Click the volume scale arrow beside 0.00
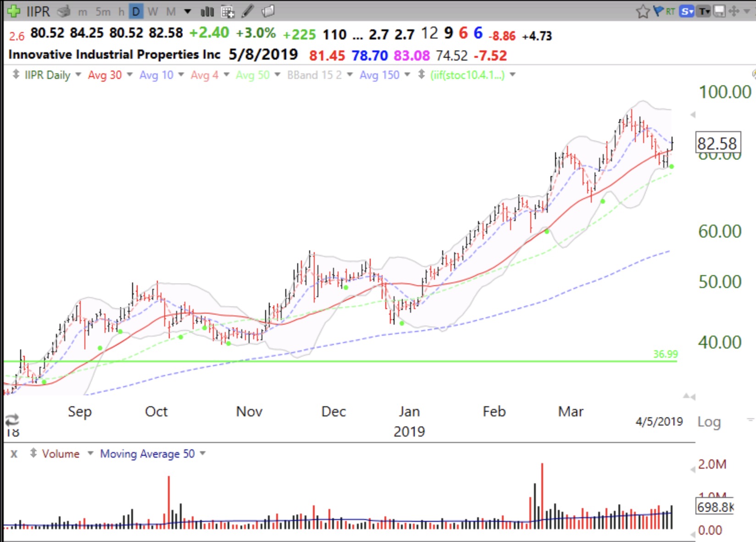 click(693, 535)
